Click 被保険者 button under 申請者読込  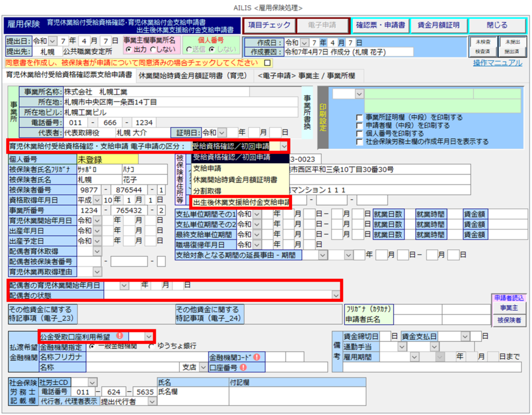pyautogui.click(x=509, y=320)
